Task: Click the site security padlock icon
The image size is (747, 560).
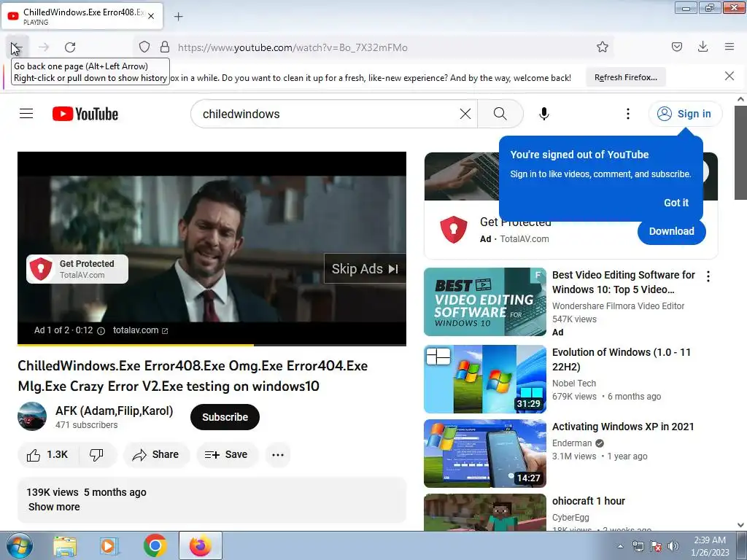Action: (x=165, y=47)
